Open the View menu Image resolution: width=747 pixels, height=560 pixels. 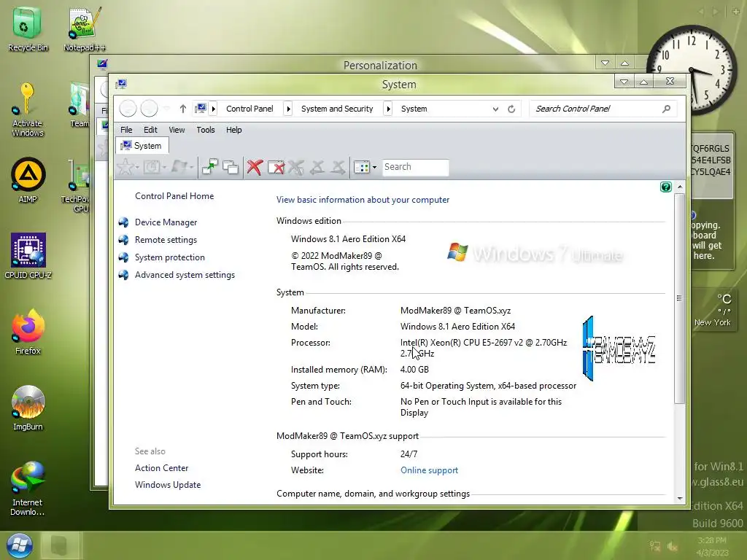coord(177,130)
